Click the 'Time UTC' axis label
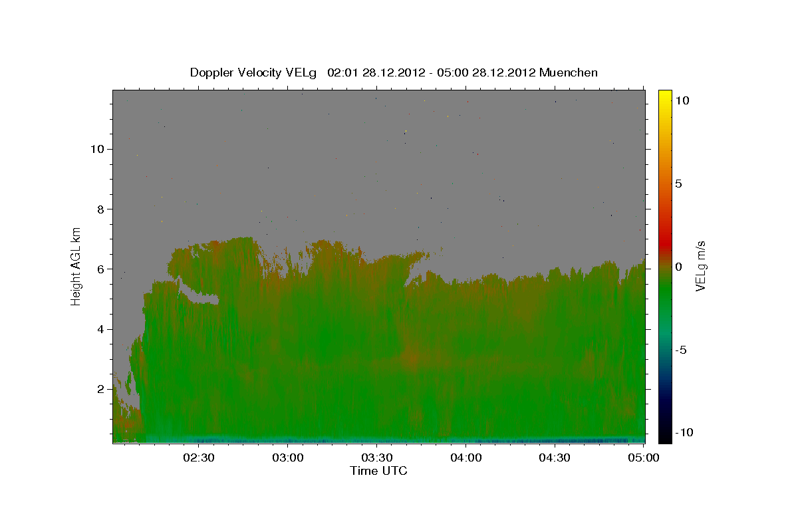The image size is (798, 532). (x=378, y=471)
